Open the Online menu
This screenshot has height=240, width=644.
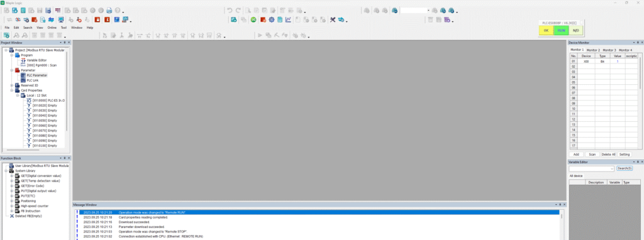point(52,28)
